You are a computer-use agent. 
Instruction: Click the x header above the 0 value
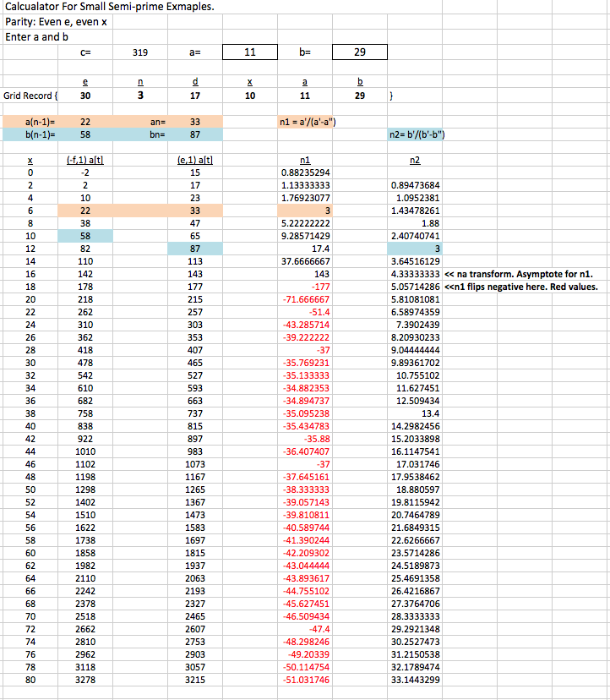(30, 160)
